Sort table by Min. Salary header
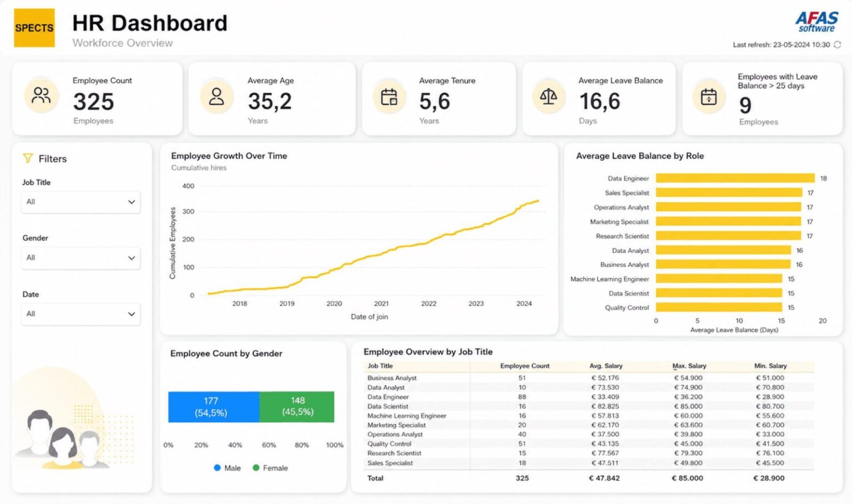852x504 pixels. point(770,366)
